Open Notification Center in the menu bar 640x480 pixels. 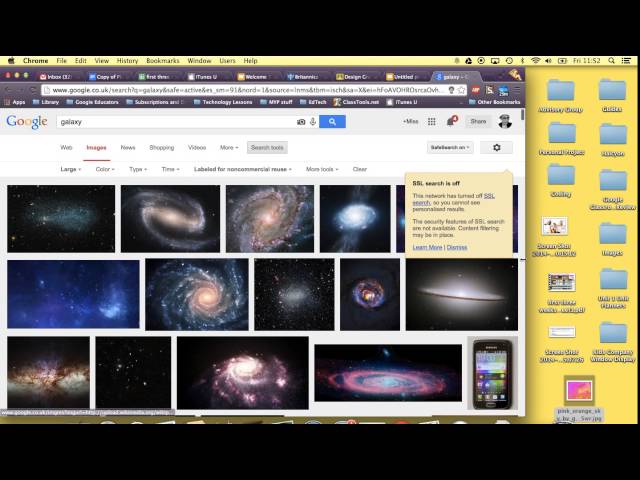pyautogui.click(x=626, y=60)
